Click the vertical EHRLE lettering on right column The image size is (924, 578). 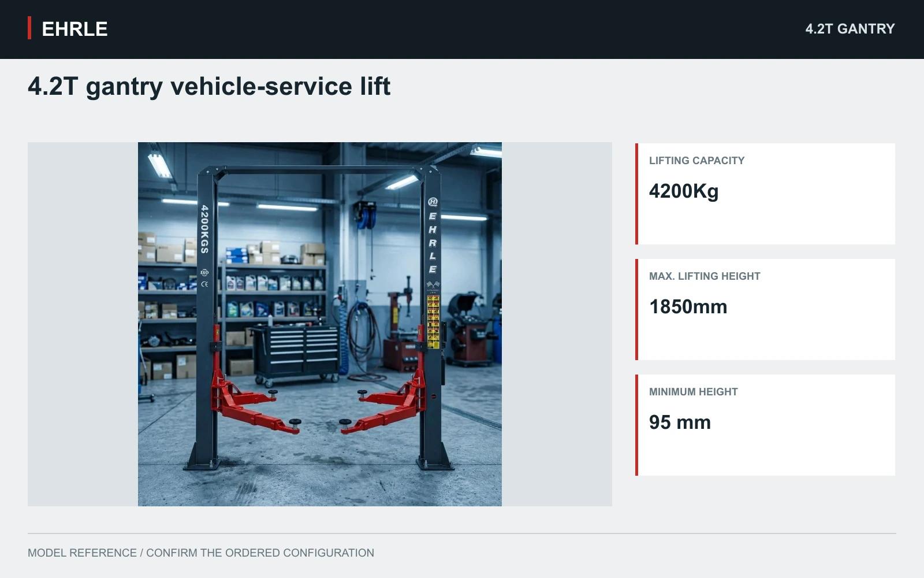(433, 243)
